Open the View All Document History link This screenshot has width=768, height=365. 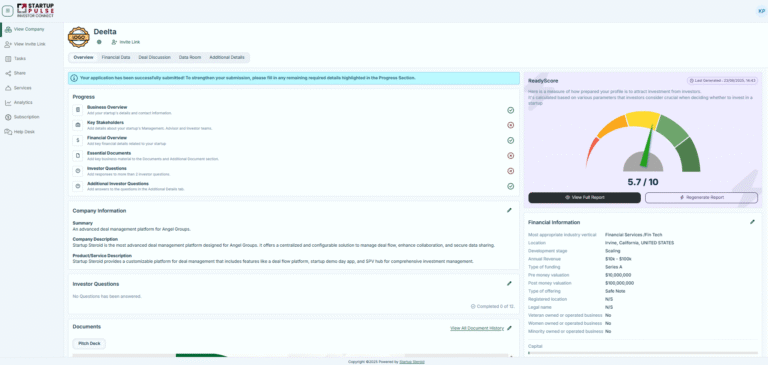point(477,328)
